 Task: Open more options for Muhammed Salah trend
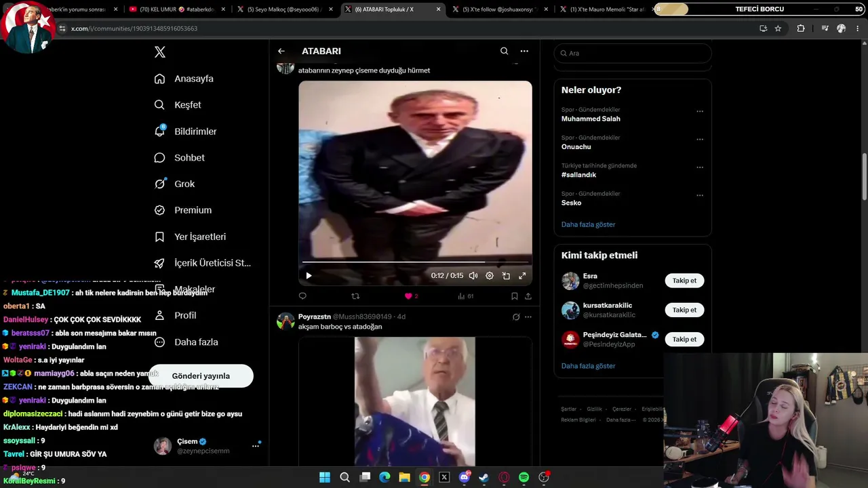pos(700,111)
